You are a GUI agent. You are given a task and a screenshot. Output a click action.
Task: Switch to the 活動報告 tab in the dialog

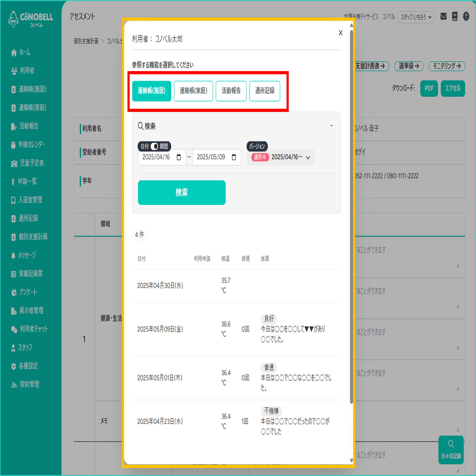(231, 91)
